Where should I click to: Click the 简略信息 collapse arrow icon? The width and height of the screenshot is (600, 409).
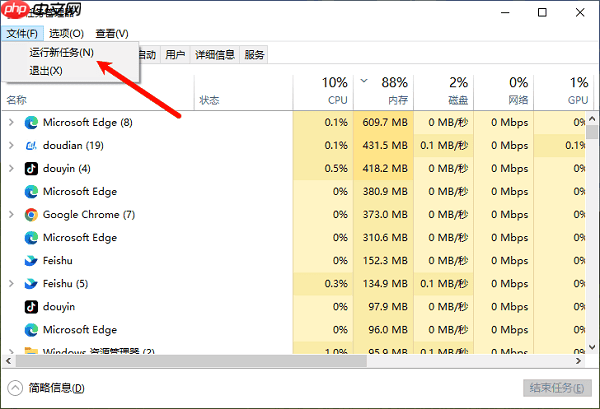tap(15, 388)
